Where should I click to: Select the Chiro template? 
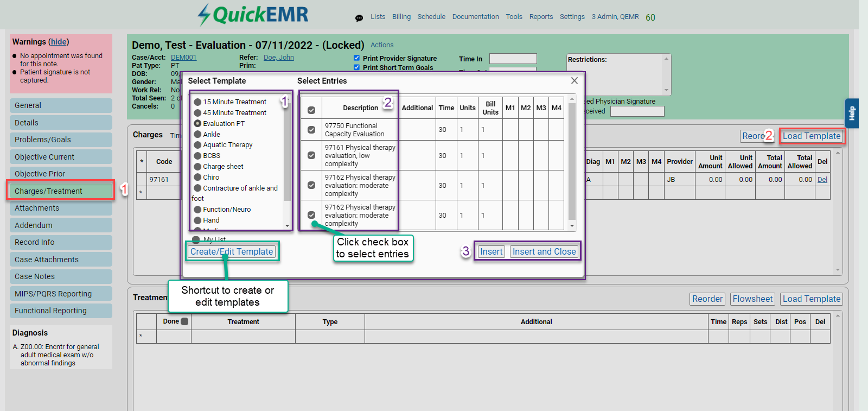coord(197,178)
